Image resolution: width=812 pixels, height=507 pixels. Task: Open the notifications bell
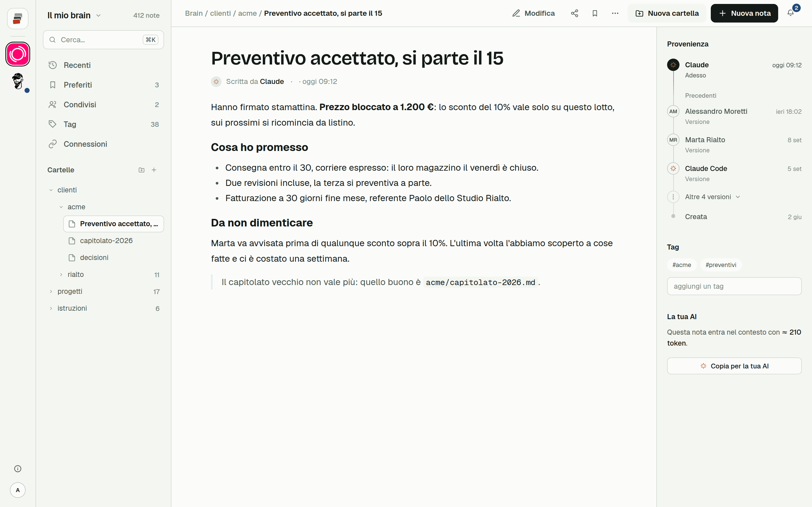coord(791,14)
